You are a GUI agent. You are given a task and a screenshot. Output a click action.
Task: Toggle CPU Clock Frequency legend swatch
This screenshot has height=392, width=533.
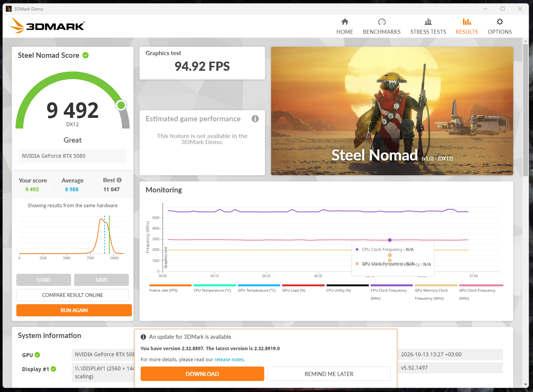click(392, 285)
